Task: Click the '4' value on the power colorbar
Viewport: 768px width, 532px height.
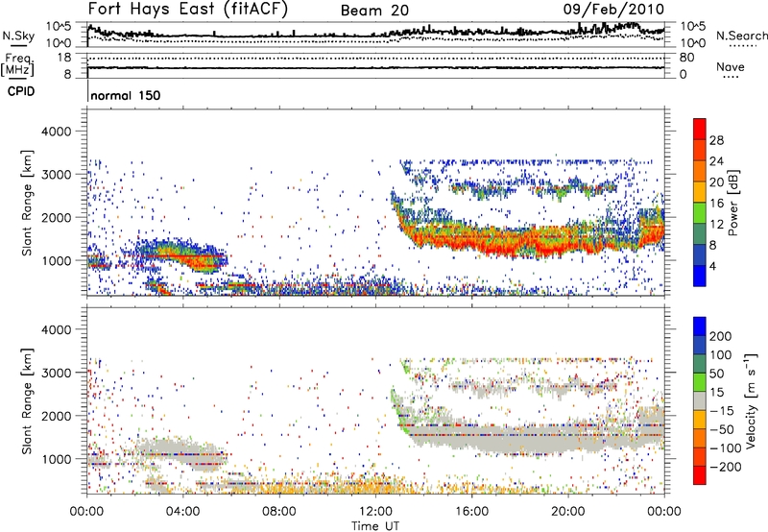Action: point(713,266)
